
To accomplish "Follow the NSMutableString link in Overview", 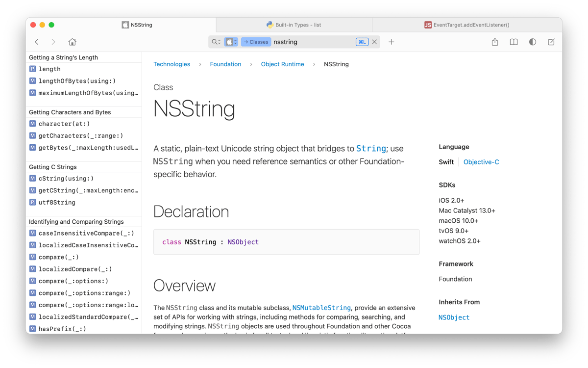I will [x=321, y=308].
